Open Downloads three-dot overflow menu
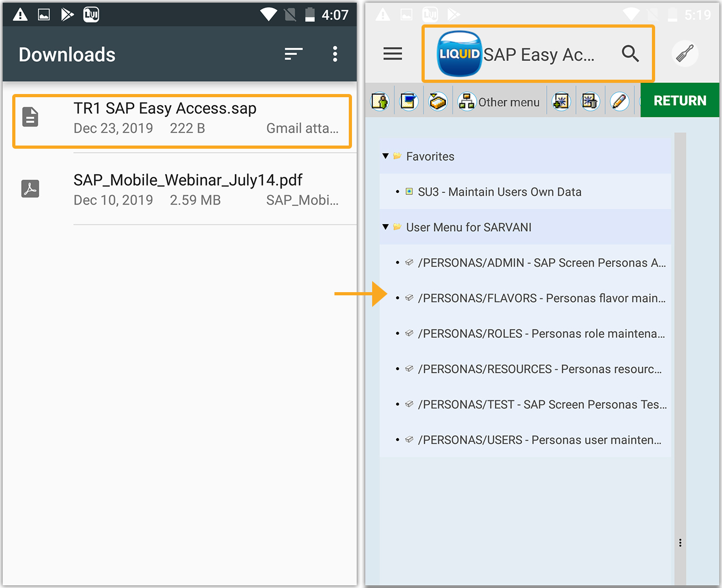Image resolution: width=722 pixels, height=588 pixels. pyautogui.click(x=335, y=54)
